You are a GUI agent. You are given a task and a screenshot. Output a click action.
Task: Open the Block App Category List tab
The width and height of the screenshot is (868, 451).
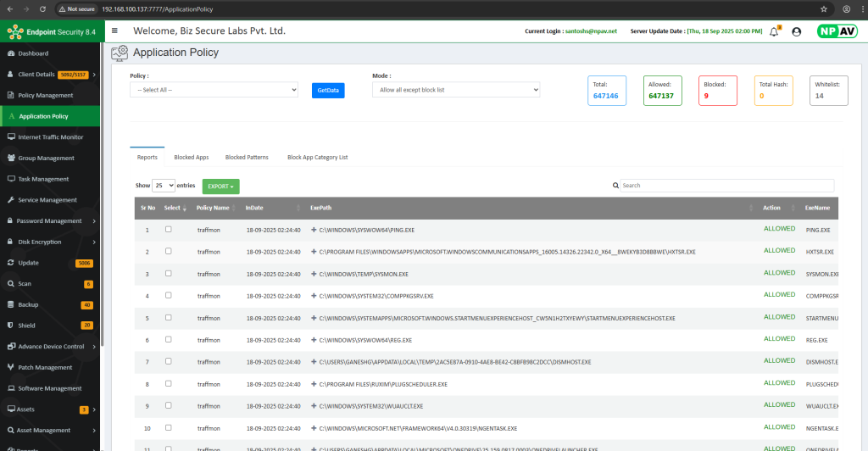click(317, 158)
